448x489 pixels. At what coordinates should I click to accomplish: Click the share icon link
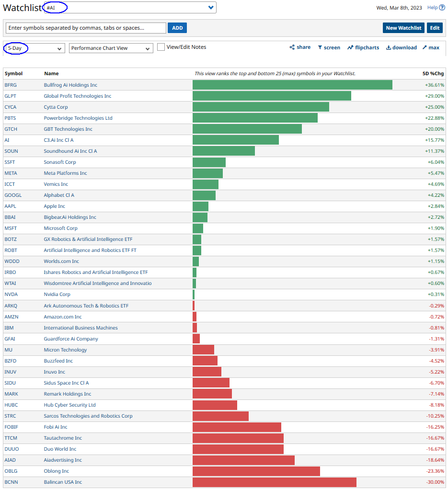pos(300,47)
